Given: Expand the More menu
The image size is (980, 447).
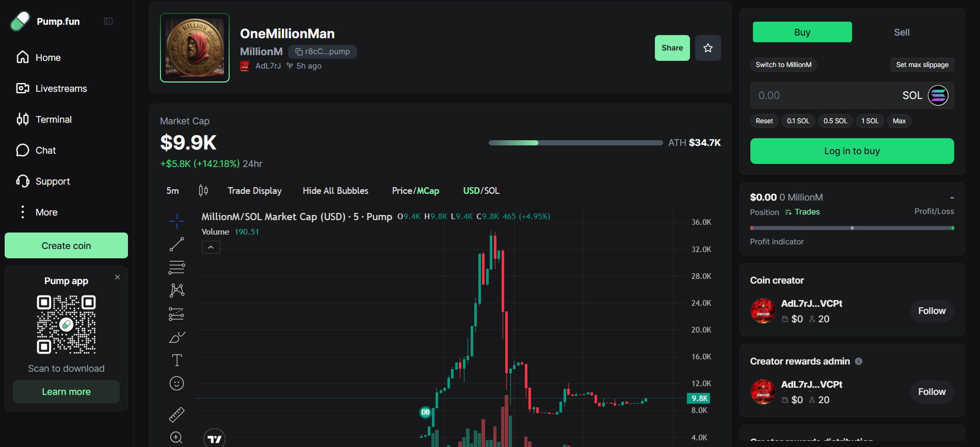Looking at the screenshot, I should (37, 212).
